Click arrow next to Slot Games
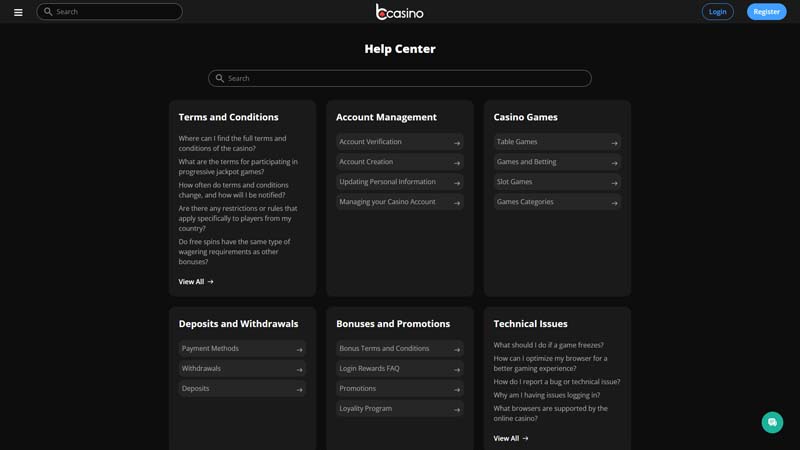This screenshot has height=450, width=800. tap(614, 183)
